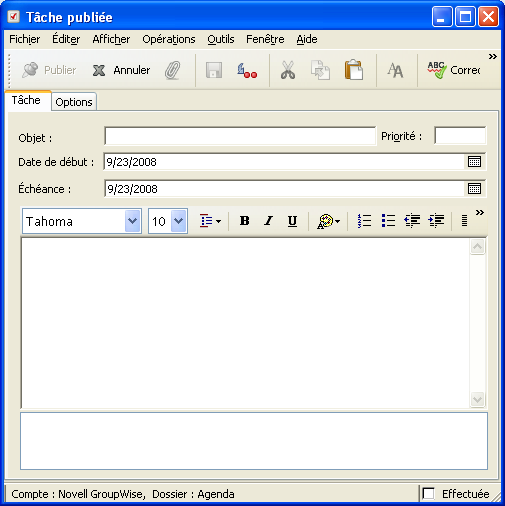
Task: Click the Tâche publiée title bar icon
Action: point(14,17)
